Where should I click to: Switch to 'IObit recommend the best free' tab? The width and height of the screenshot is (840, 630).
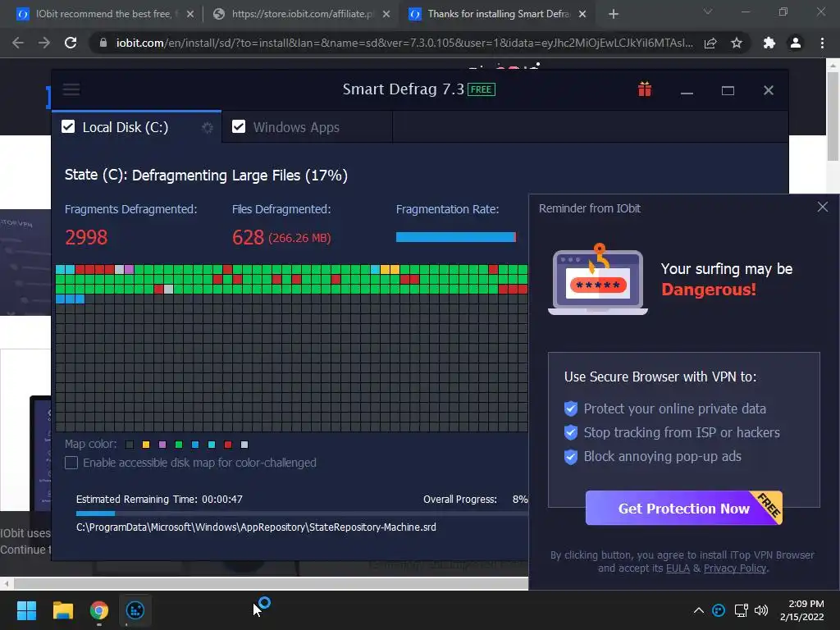tap(103, 14)
